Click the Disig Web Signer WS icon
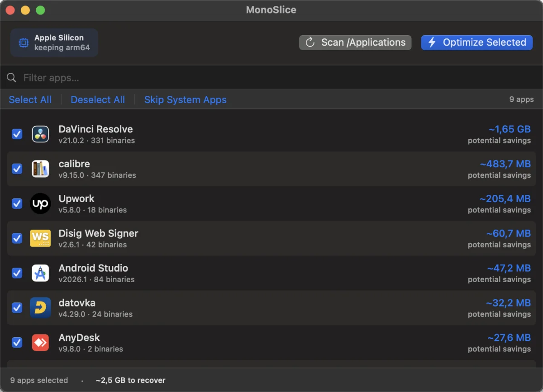 pyautogui.click(x=40, y=238)
